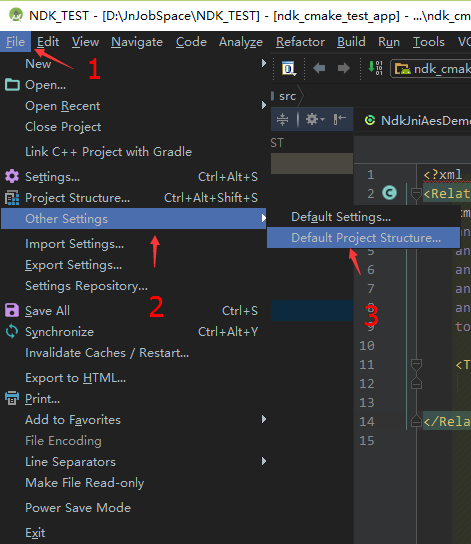
Task: Expand the Line Separators submenu arrow
Action: (264, 461)
